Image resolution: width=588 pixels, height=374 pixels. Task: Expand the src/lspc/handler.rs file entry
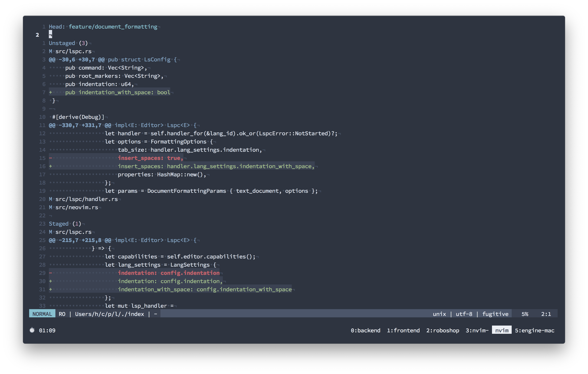click(x=83, y=199)
